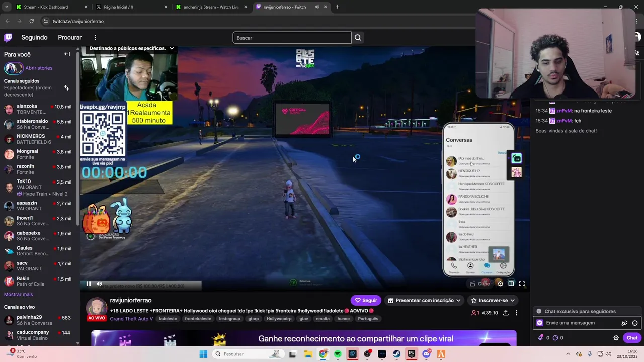The image size is (644, 362).
Task: Click the celebration icon in chat box
Action: (x=624, y=323)
